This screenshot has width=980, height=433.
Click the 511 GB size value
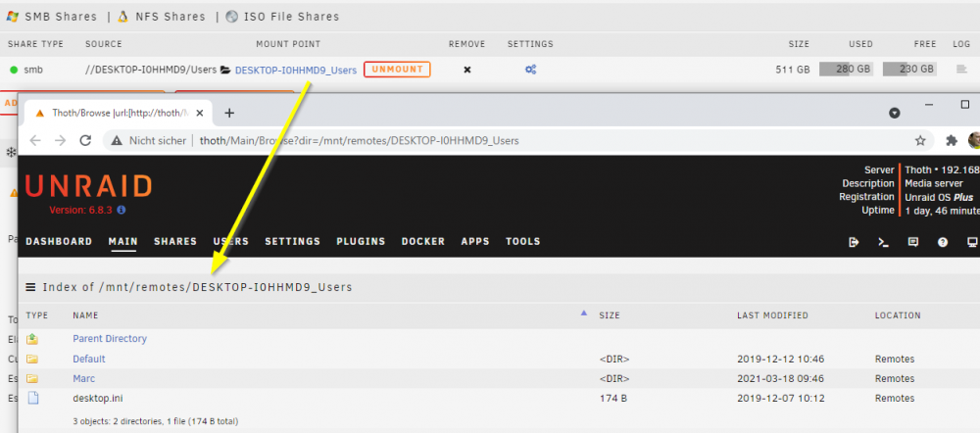(793, 70)
